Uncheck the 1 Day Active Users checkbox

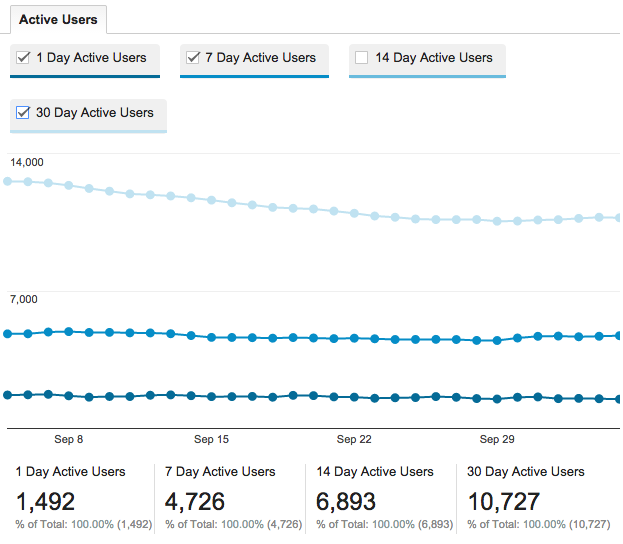[x=23, y=58]
